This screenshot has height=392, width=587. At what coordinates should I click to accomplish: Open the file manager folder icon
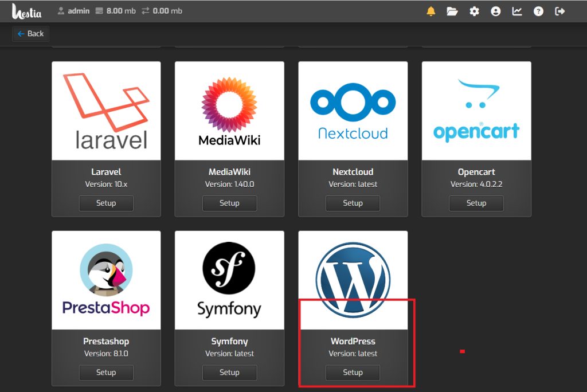point(452,11)
